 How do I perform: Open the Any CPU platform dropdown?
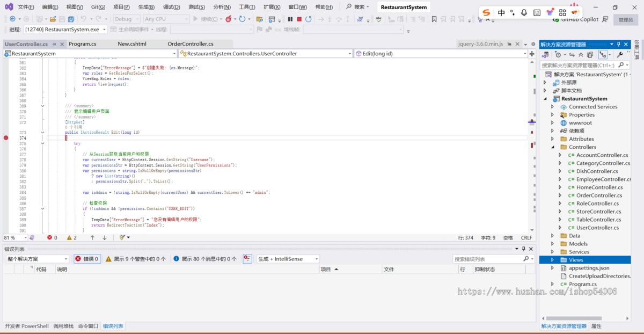[x=165, y=18]
